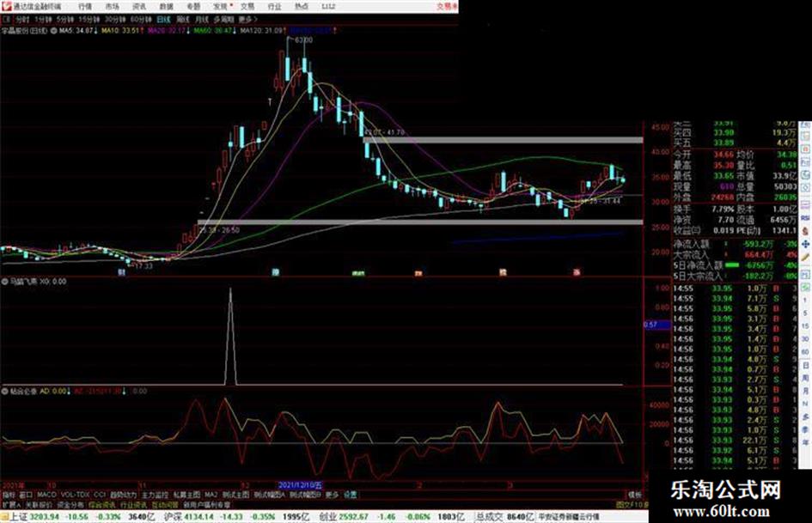Click the 换手 turnover rate value
Image resolution: width=812 pixels, height=523 pixels.
pyautogui.click(x=724, y=209)
